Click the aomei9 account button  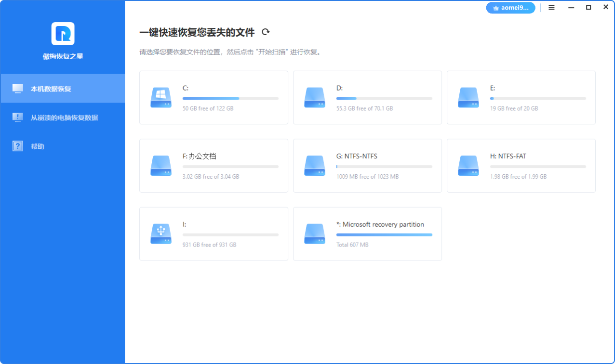tap(510, 8)
